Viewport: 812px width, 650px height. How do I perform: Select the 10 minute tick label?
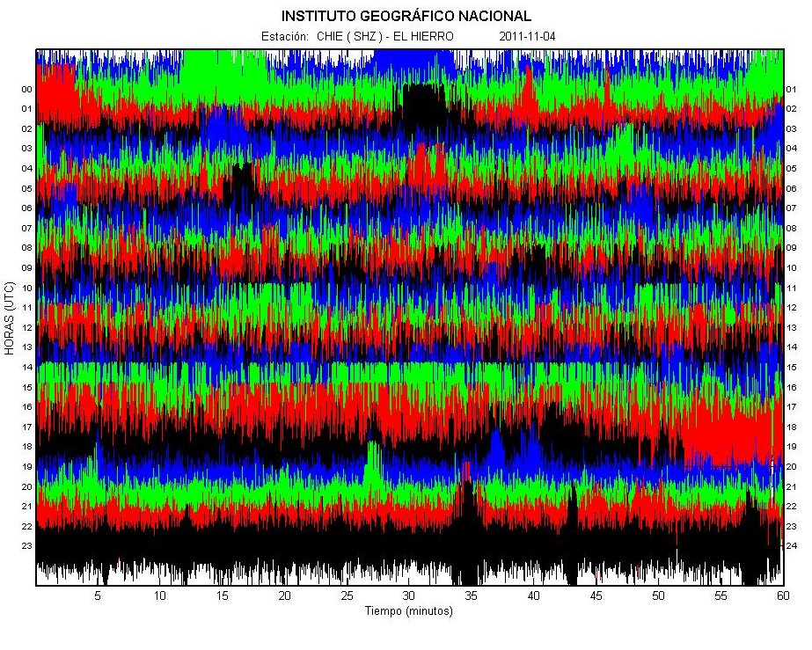click(x=160, y=595)
